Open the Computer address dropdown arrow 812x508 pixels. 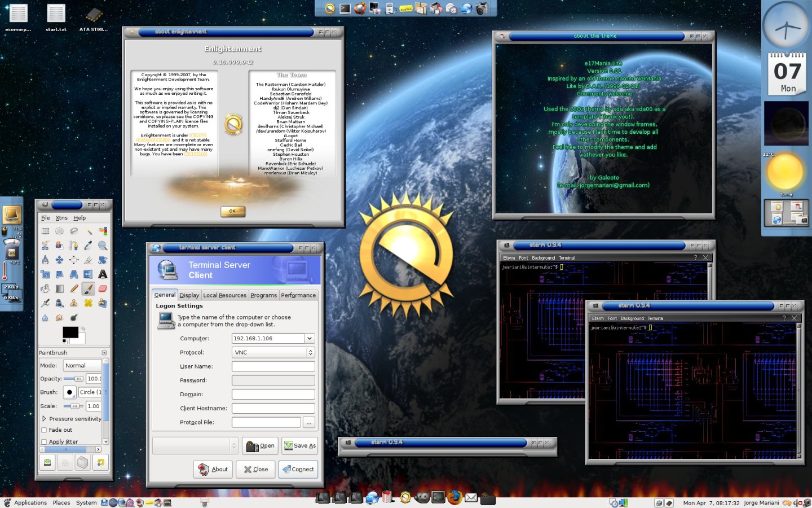pos(310,339)
